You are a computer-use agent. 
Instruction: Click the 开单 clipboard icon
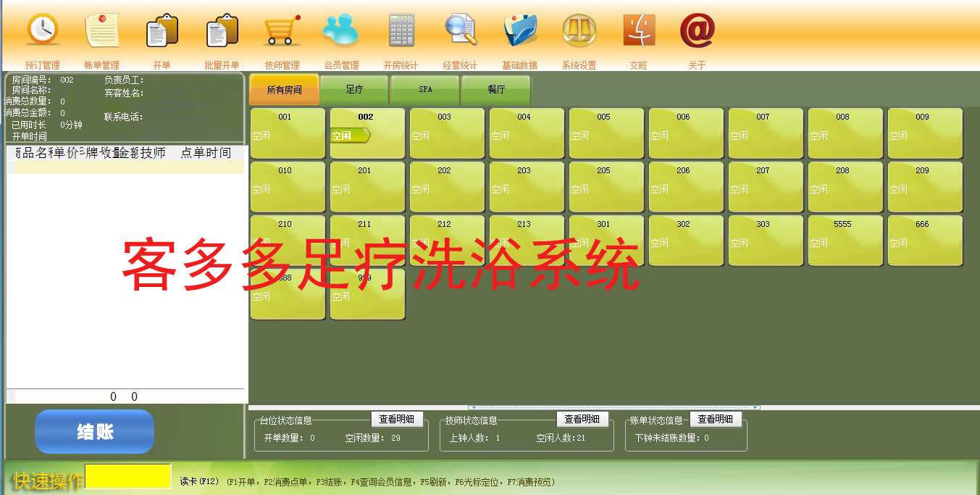(162, 30)
